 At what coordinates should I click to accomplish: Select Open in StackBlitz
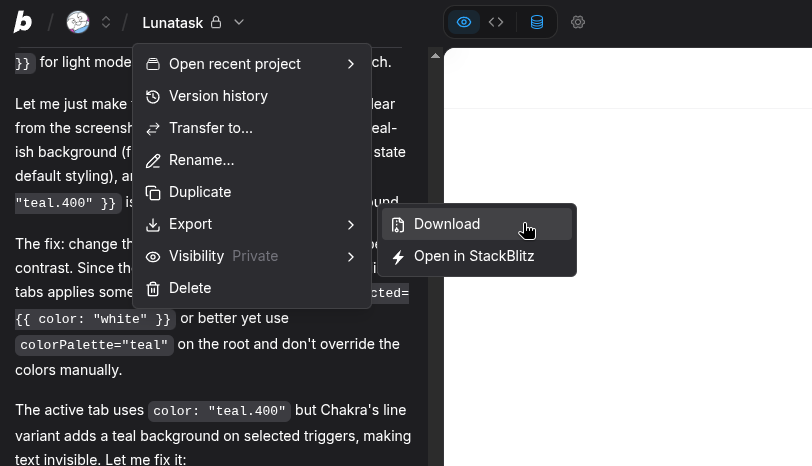(477, 256)
